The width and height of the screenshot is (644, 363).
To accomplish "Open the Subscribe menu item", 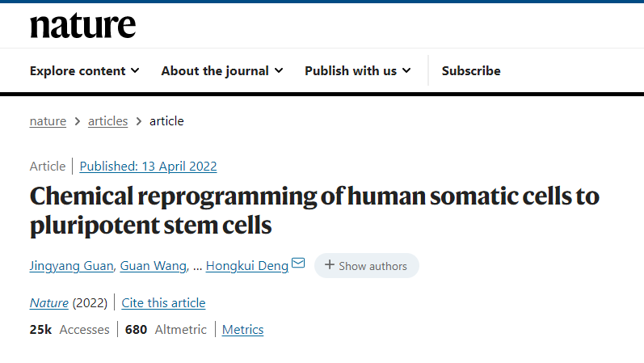I will [471, 71].
